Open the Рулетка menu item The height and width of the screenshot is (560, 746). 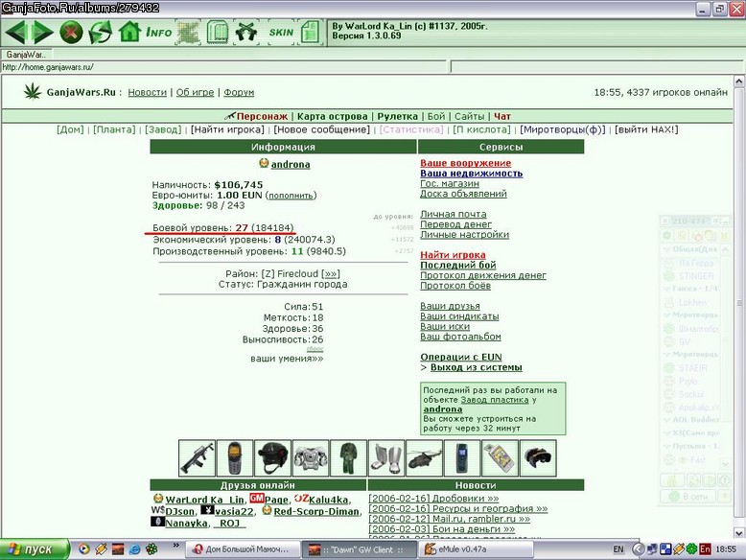pyautogui.click(x=397, y=116)
